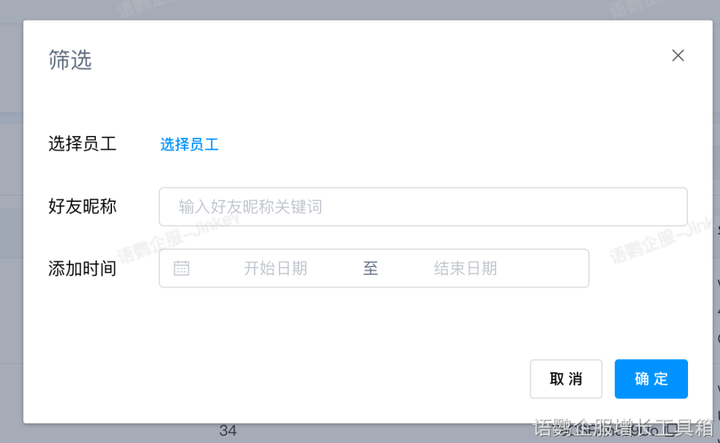Confirm the filter with the 确定 button

[651, 379]
